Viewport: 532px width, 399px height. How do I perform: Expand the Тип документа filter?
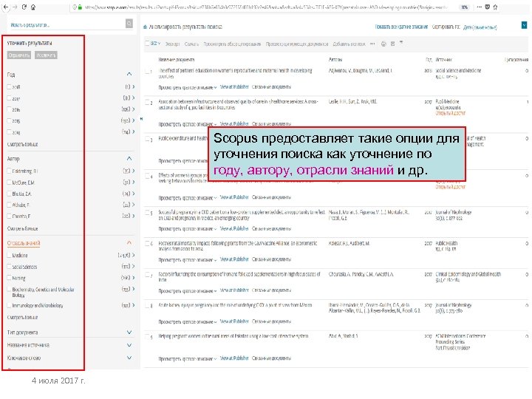pos(129,332)
